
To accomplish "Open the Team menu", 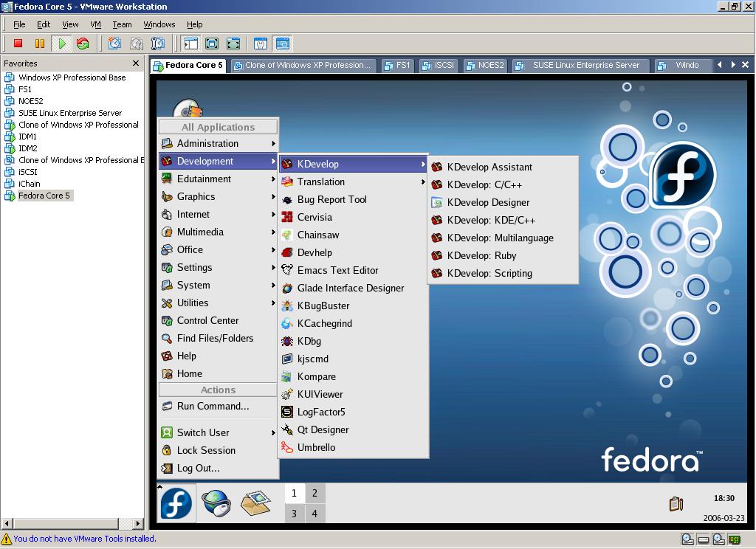I will click(x=122, y=24).
